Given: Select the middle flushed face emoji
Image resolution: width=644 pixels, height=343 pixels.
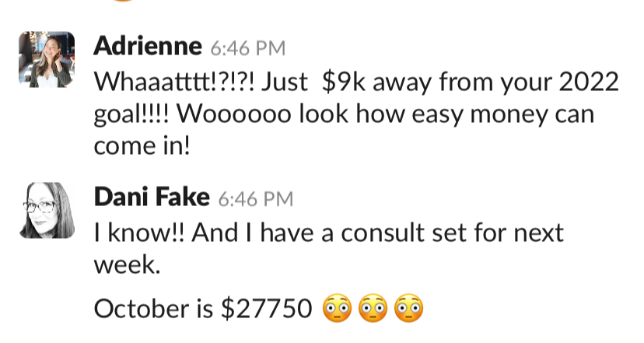Looking at the screenshot, I should click(x=373, y=310).
